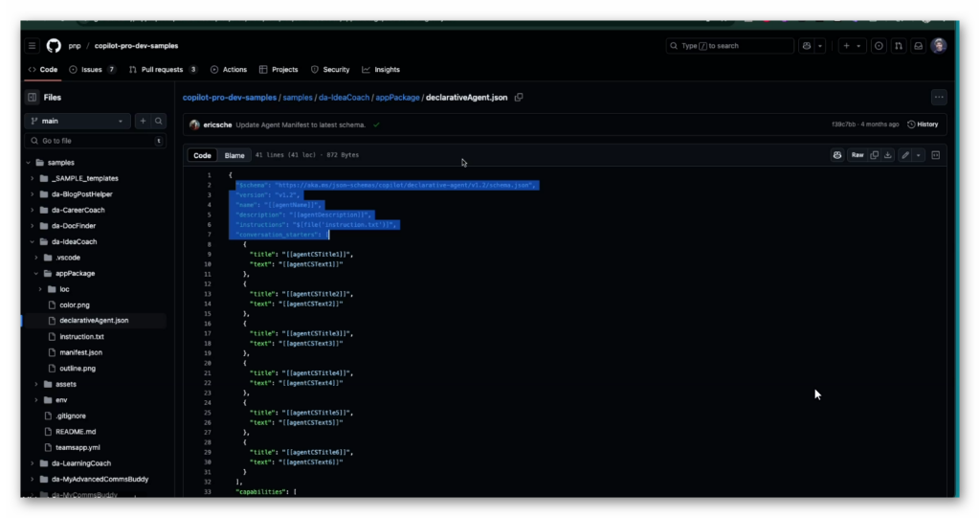Click the 'Go to file' input field
Viewport: 980px width, 518px height.
coord(96,141)
